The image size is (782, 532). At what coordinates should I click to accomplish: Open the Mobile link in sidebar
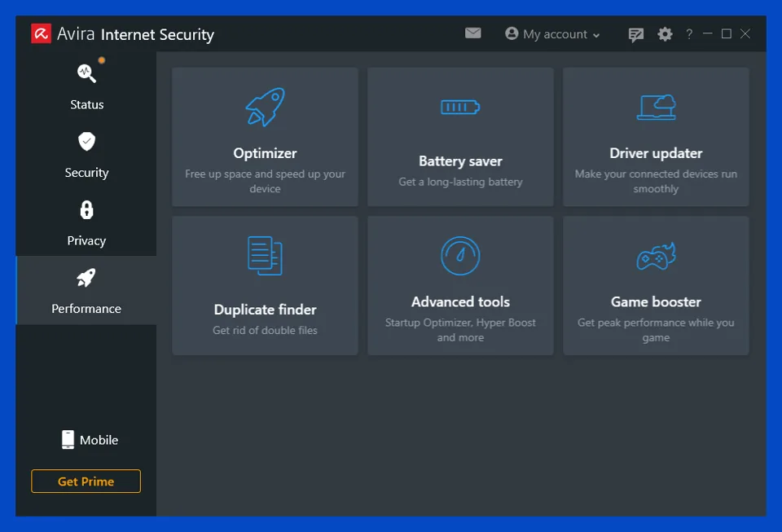tap(90, 440)
